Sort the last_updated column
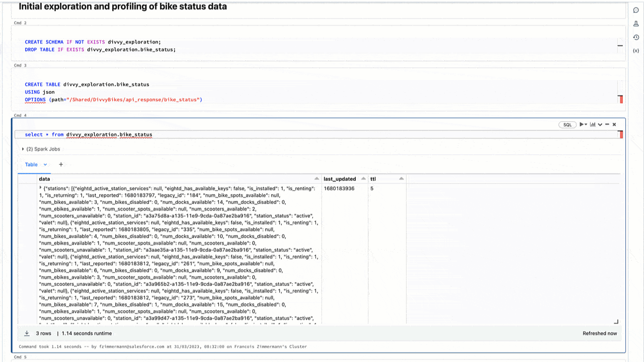The image size is (644, 362). point(363,178)
